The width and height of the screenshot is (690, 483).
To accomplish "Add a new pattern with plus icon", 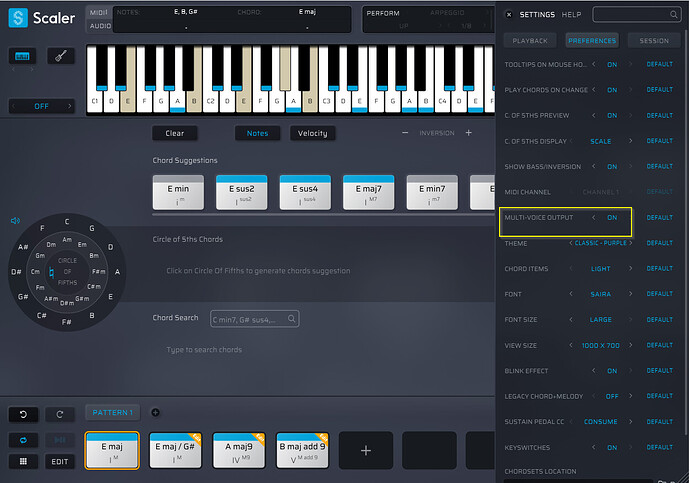I will (x=155, y=413).
